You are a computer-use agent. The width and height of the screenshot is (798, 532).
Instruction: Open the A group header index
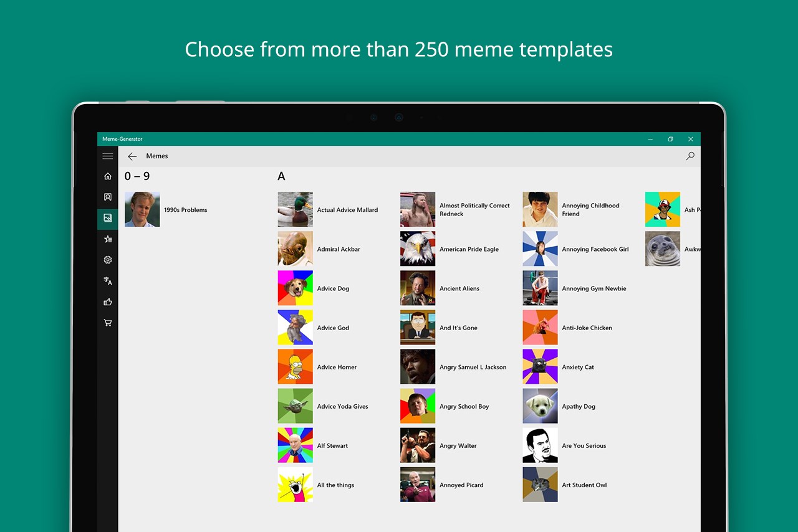click(x=281, y=176)
